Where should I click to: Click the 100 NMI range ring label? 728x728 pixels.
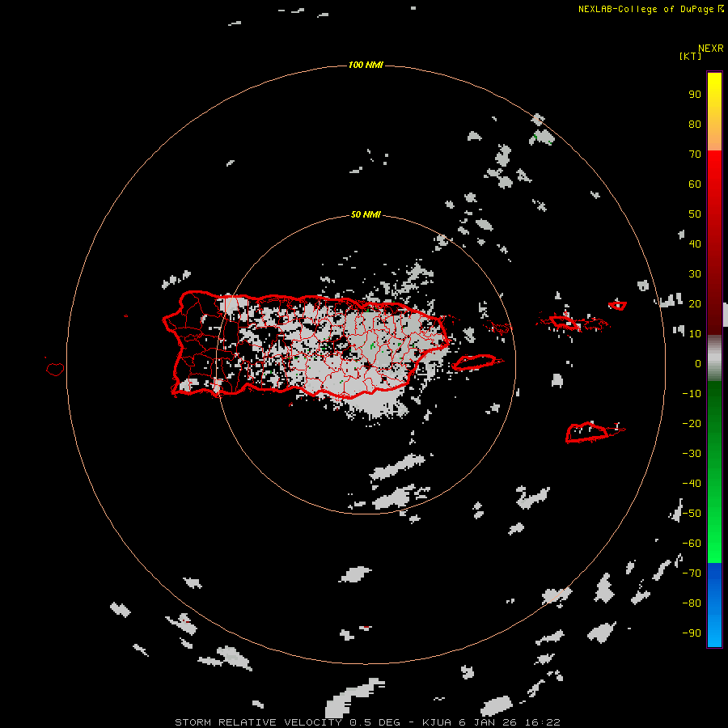366,65
